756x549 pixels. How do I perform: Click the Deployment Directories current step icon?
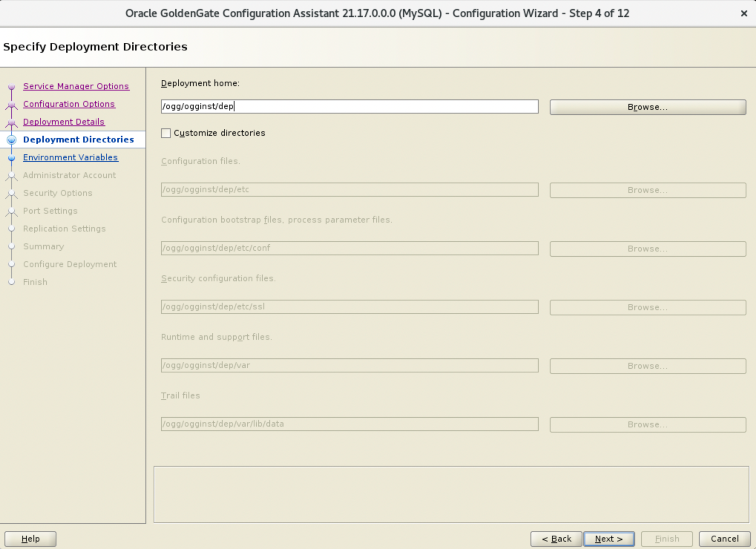coord(11,140)
